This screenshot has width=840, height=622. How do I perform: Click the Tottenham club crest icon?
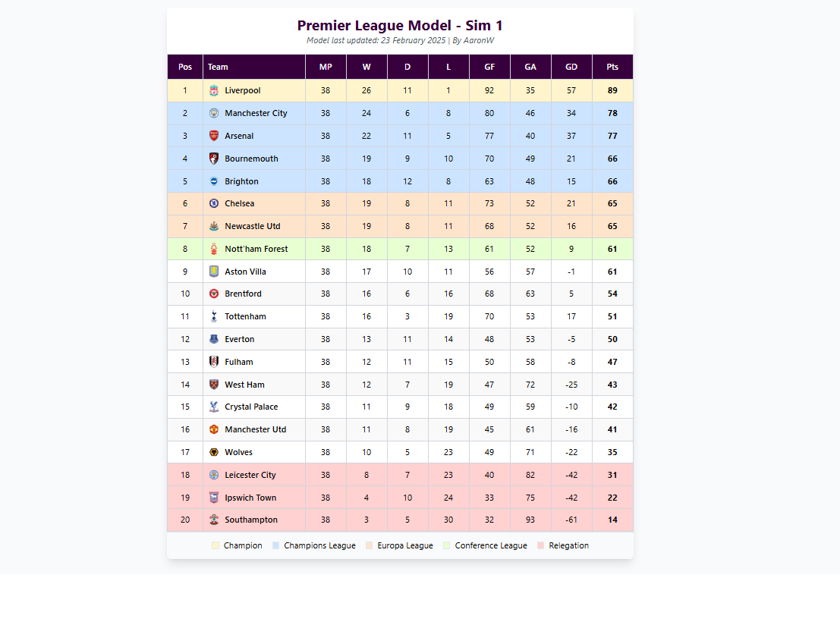coord(214,316)
